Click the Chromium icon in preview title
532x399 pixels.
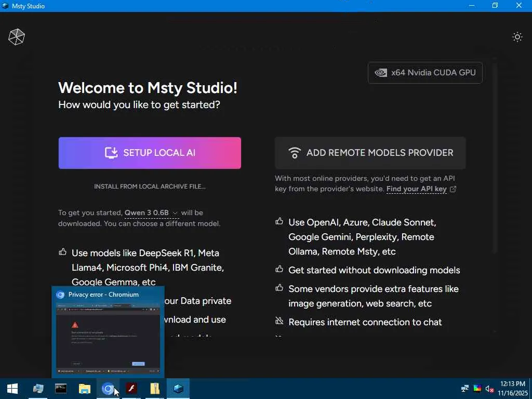60,295
